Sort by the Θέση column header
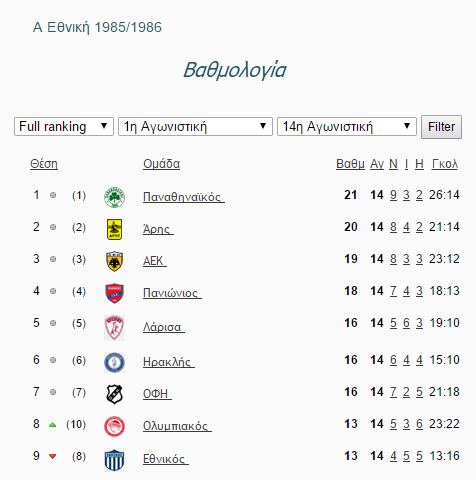The height and width of the screenshot is (480, 476). 44,164
